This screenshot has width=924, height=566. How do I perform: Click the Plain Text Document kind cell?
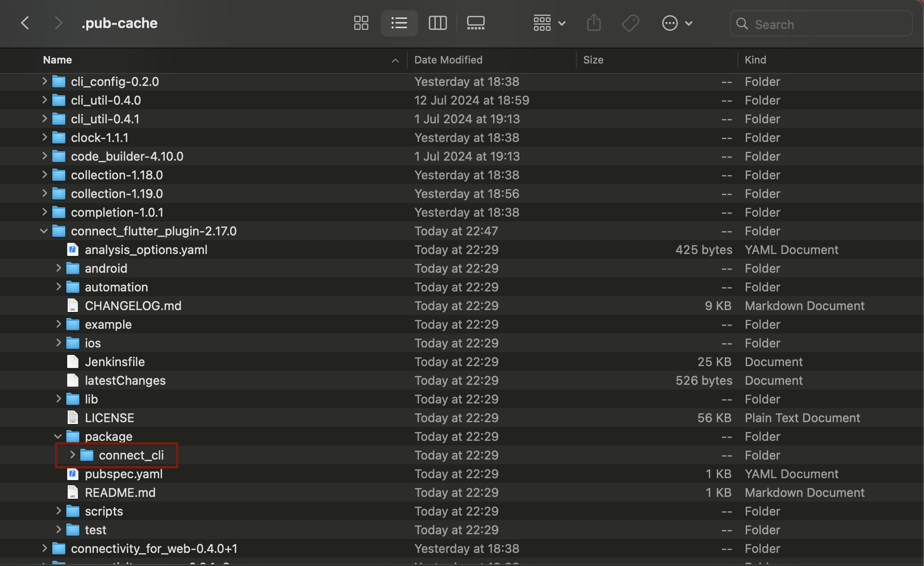click(802, 417)
